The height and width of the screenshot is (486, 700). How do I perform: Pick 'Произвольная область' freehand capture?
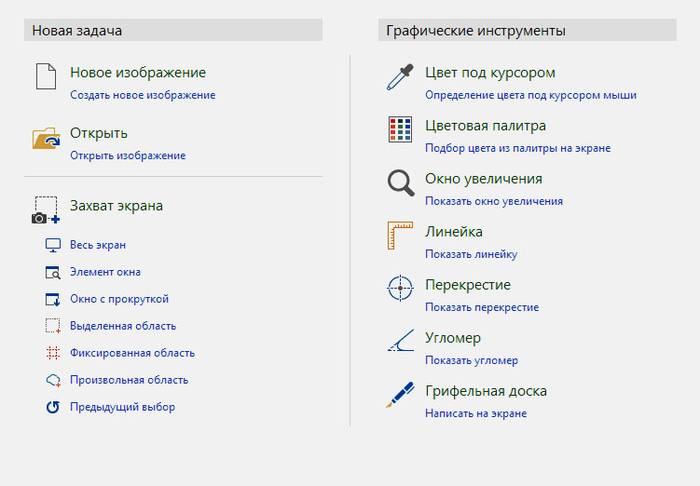coord(129,380)
